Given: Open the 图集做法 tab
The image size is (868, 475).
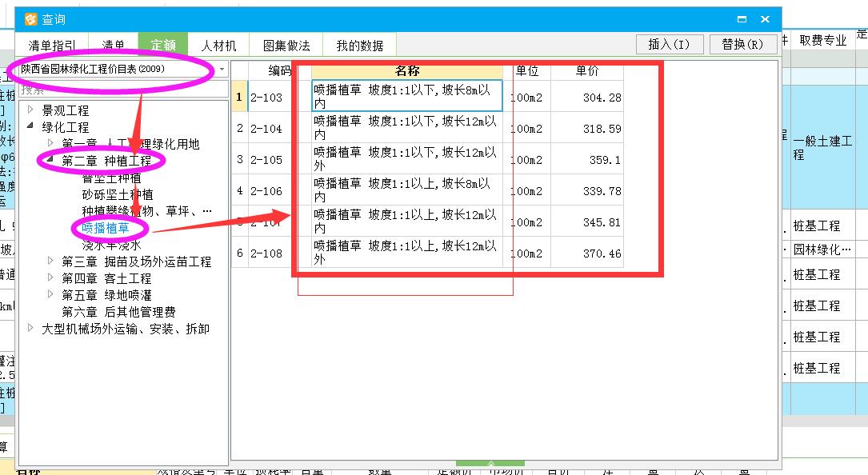Looking at the screenshot, I should point(285,45).
